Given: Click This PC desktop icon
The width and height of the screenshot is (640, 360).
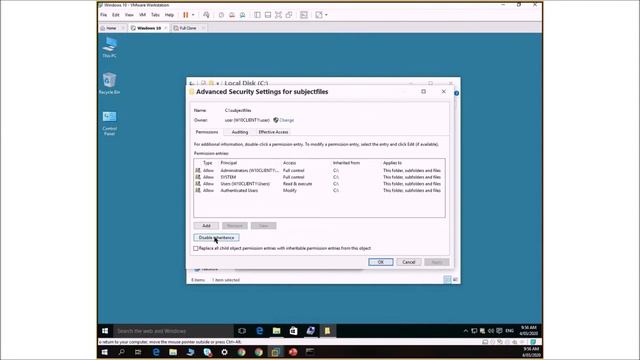Looking at the screenshot, I should coord(109,47).
